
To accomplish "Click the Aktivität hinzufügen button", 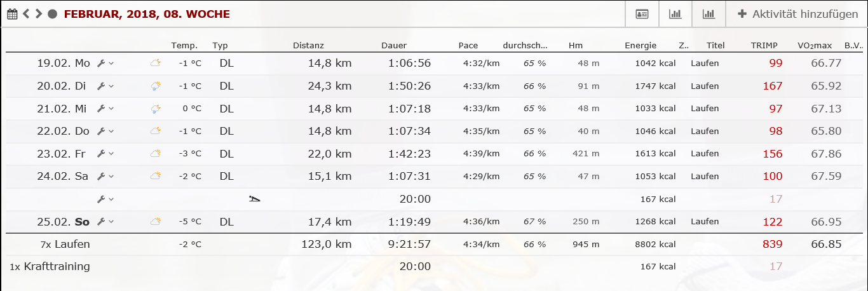I will tap(797, 14).
